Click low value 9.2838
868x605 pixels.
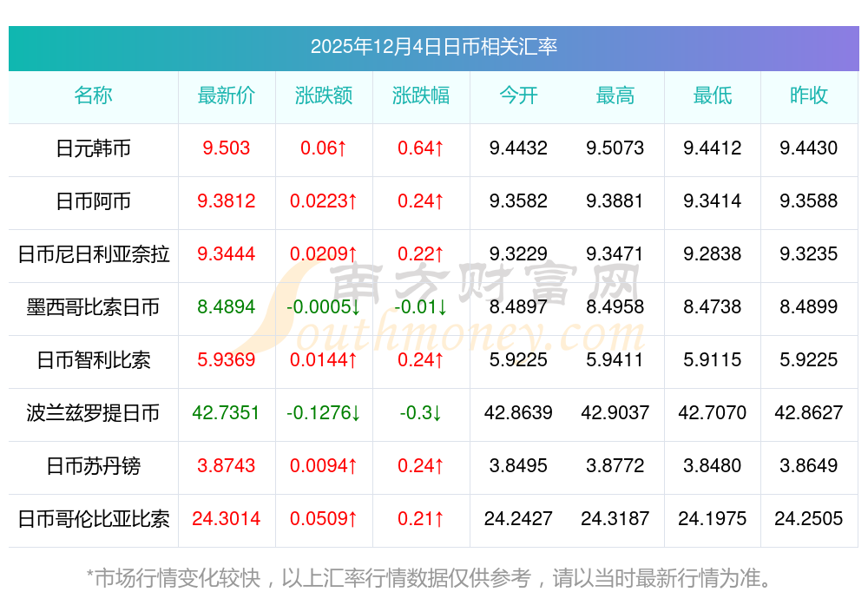(713, 254)
